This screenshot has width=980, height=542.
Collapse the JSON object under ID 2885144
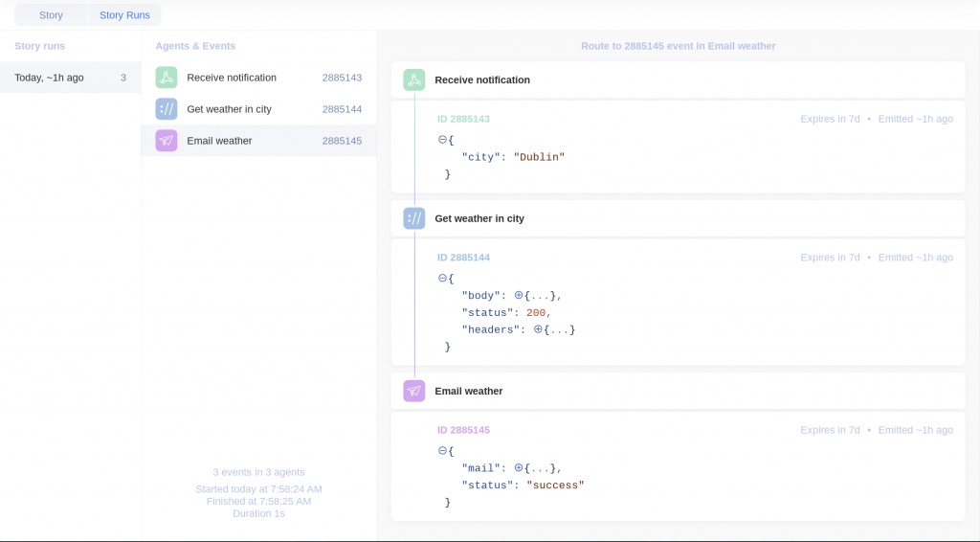coord(442,279)
